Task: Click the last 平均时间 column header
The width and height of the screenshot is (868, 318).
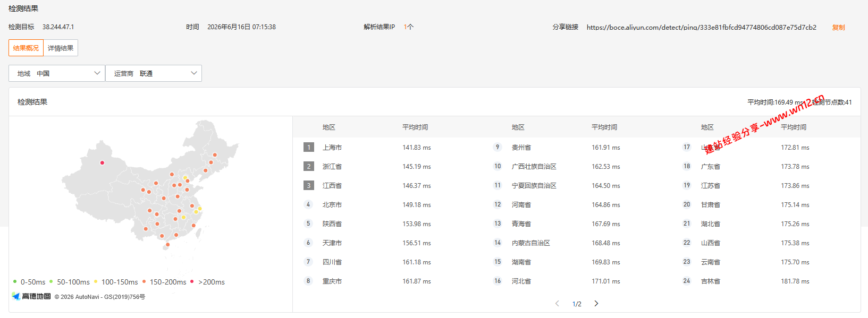Action: (x=794, y=127)
